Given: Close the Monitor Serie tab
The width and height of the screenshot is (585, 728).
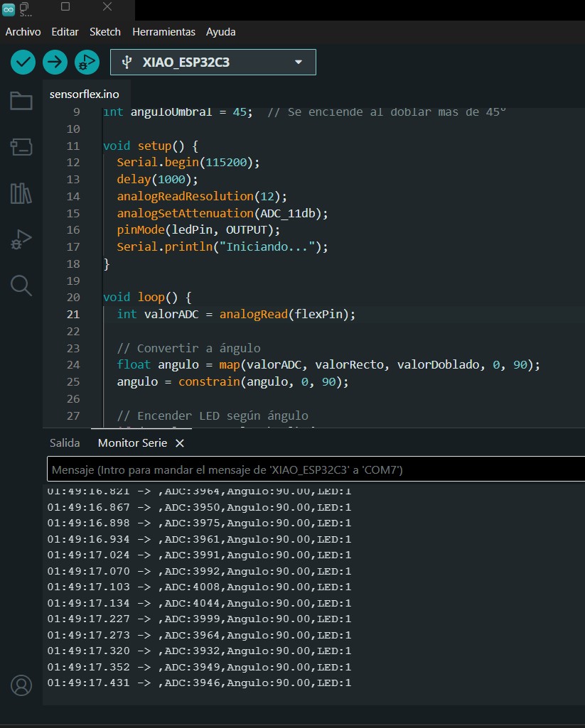Looking at the screenshot, I should [x=180, y=443].
